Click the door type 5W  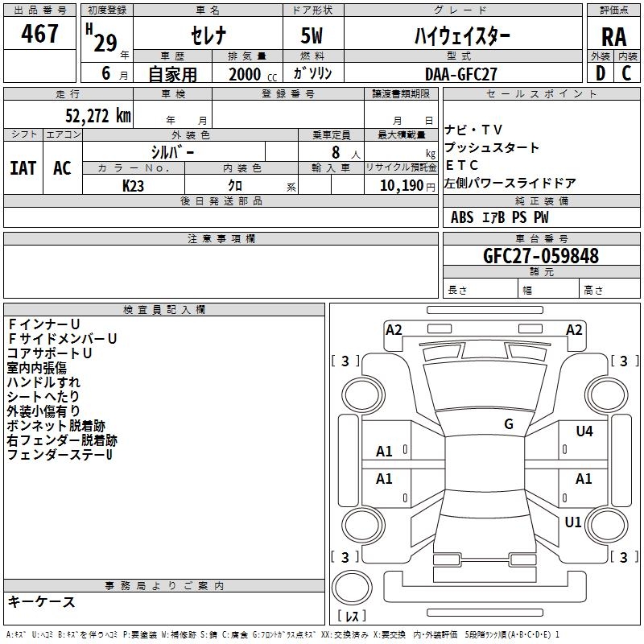pyautogui.click(x=312, y=35)
